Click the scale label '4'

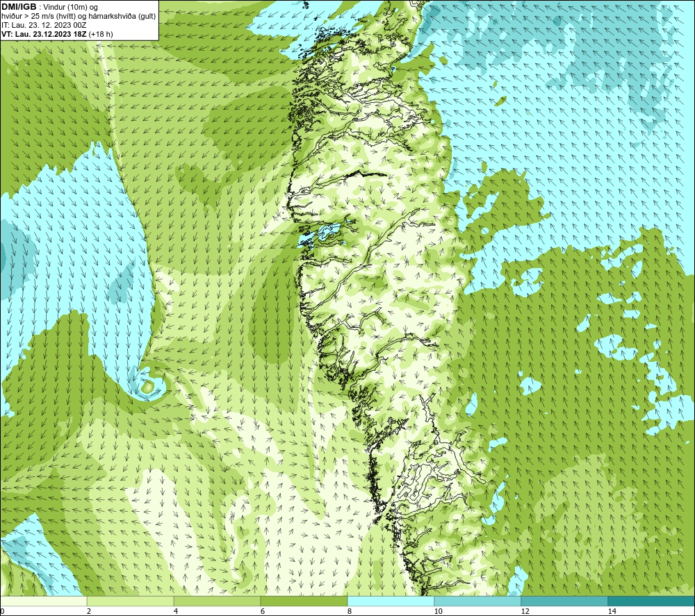[x=176, y=612]
